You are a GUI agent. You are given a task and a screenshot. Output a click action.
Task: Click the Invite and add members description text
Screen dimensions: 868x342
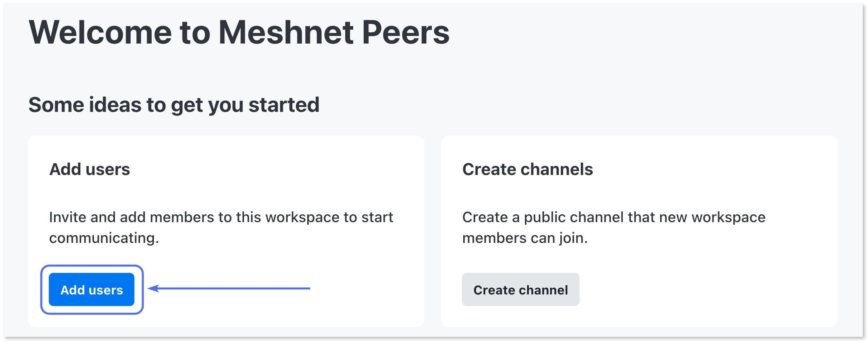point(221,227)
